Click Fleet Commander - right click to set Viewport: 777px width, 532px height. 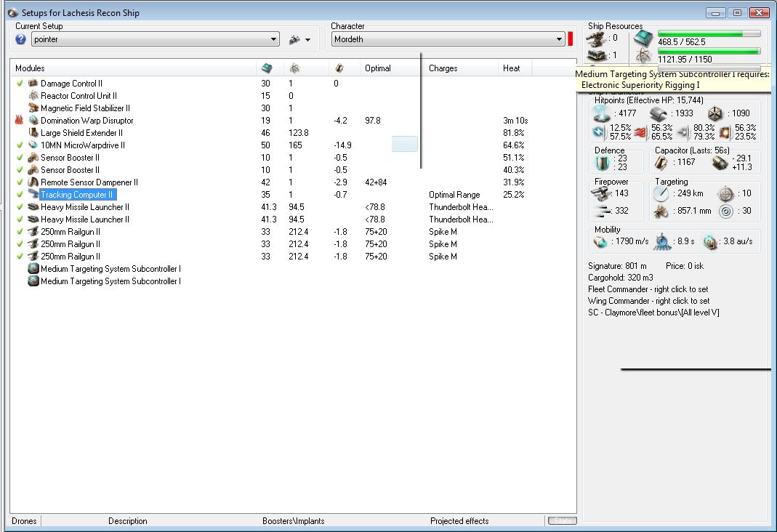tap(648, 289)
